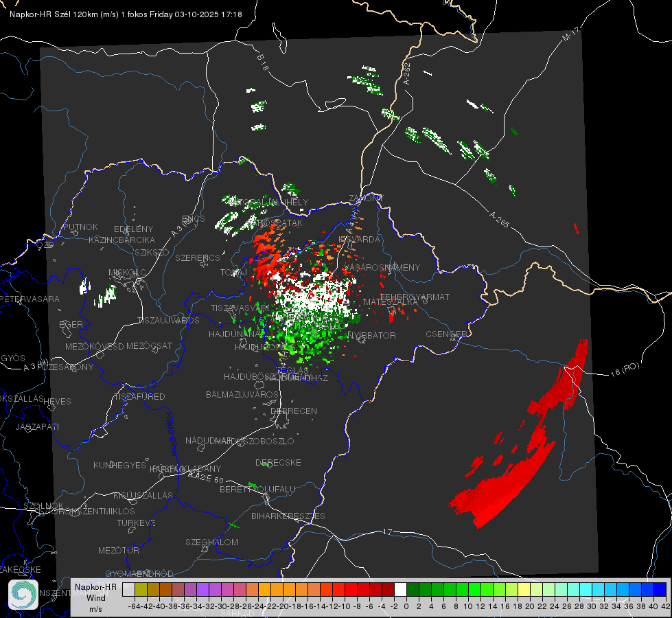The image size is (672, 618).
Task: Select the BALMAZÚJVÁROS town label
Action: coord(242,394)
